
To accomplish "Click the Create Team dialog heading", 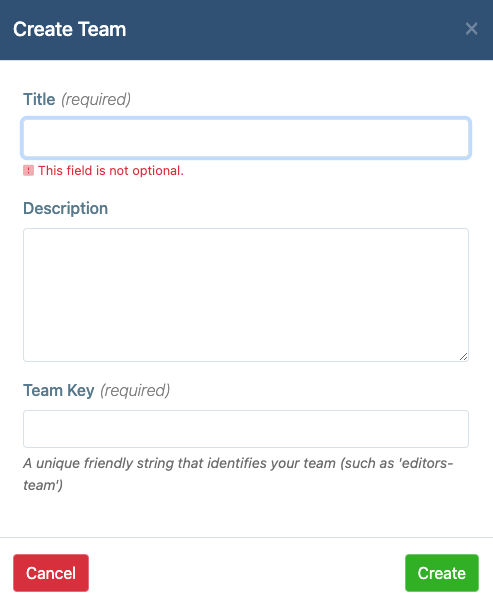I will pos(69,29).
